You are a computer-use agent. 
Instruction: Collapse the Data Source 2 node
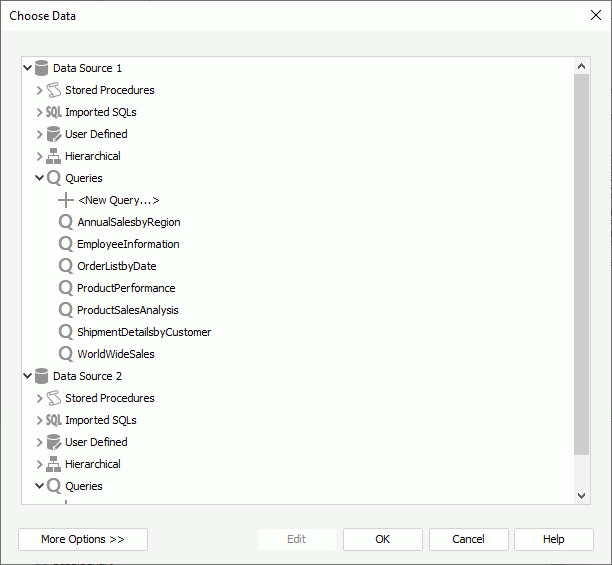click(27, 376)
